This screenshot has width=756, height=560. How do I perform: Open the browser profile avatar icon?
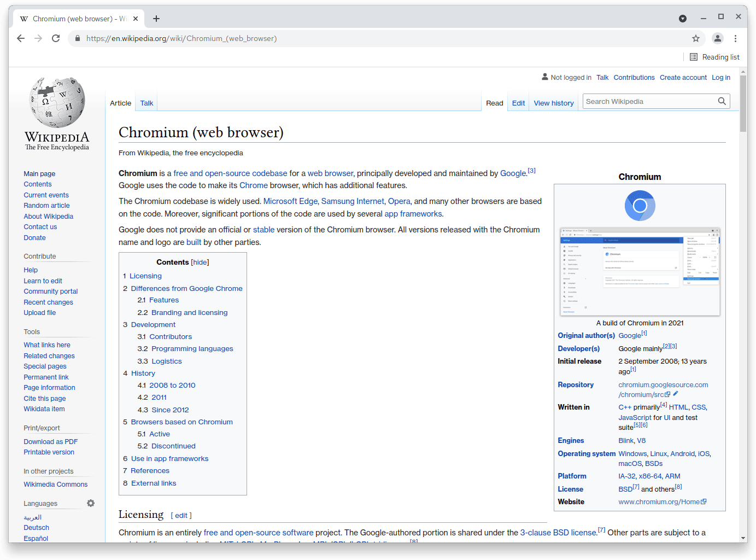717,38
